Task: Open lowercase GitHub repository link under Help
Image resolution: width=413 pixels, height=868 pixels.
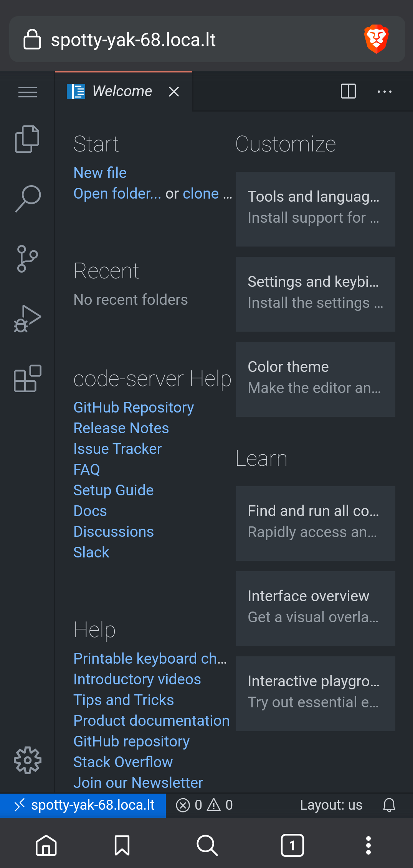Action: pos(132,741)
